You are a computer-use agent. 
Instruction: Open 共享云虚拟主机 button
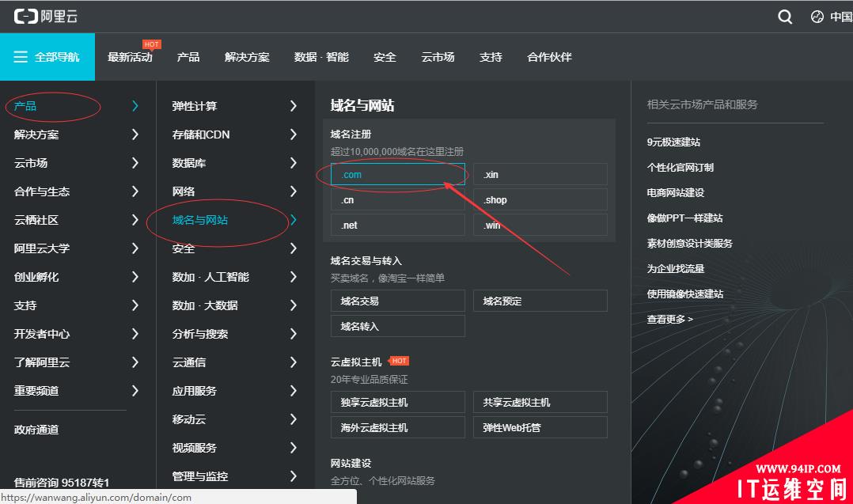(540, 402)
